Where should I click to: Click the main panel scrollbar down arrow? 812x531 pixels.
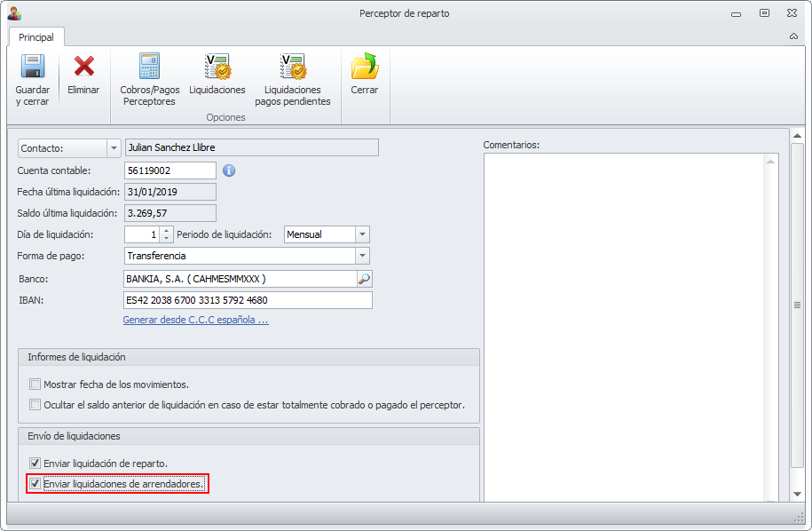pos(798,495)
